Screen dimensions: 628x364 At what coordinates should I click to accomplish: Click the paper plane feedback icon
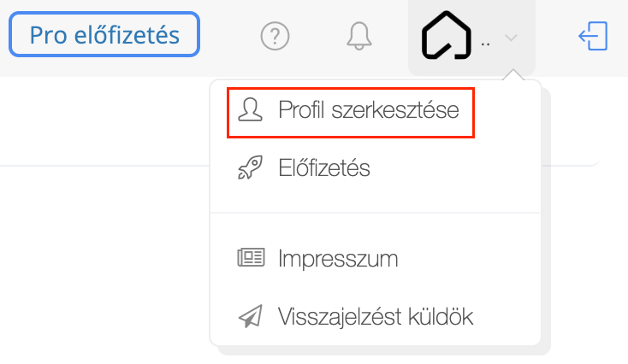(251, 316)
